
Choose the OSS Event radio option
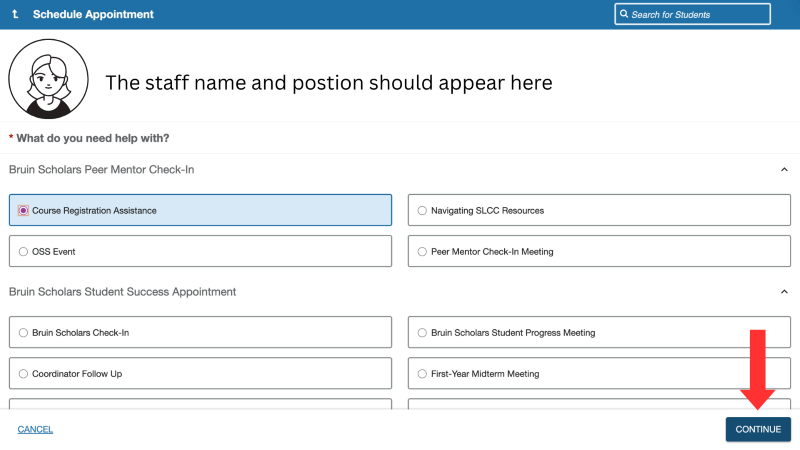tap(24, 252)
